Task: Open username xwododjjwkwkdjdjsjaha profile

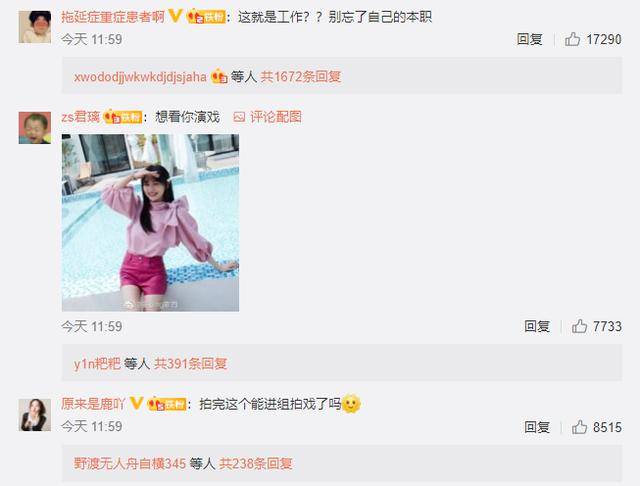Action: click(140, 77)
